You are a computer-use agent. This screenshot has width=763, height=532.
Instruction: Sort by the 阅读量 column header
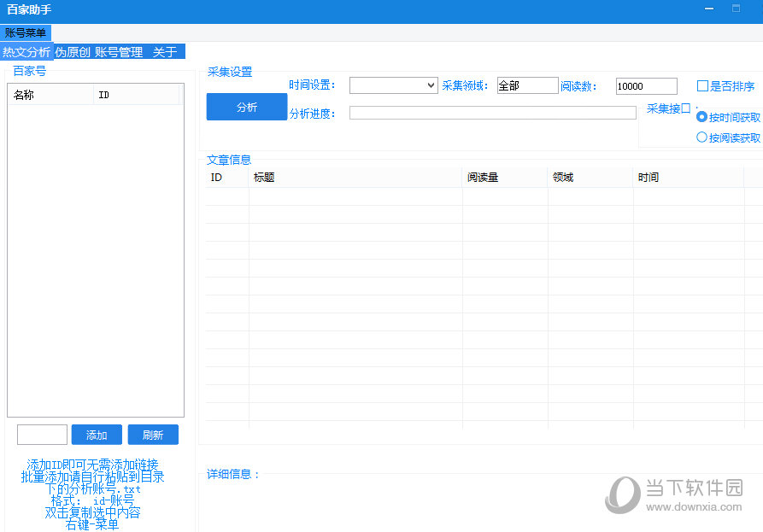click(504, 178)
